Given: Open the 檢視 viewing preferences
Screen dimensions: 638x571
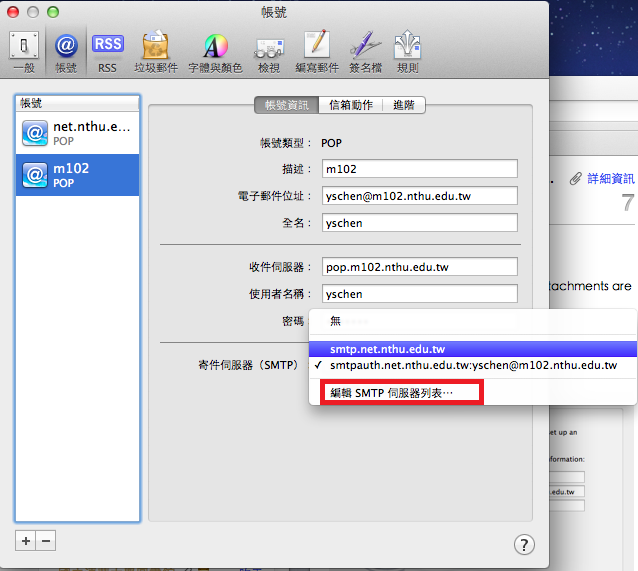Looking at the screenshot, I should pos(268,51).
